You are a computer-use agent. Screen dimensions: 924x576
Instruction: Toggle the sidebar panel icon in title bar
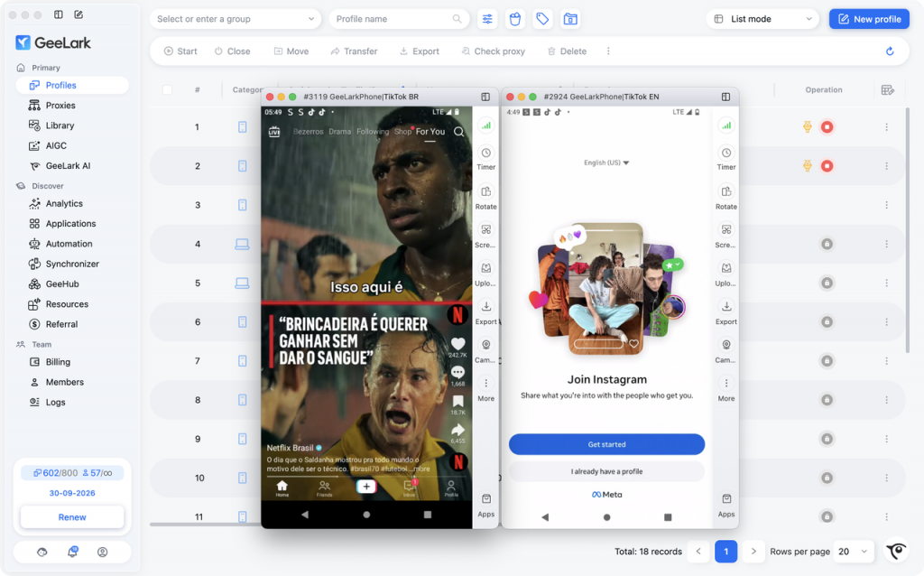[59, 14]
